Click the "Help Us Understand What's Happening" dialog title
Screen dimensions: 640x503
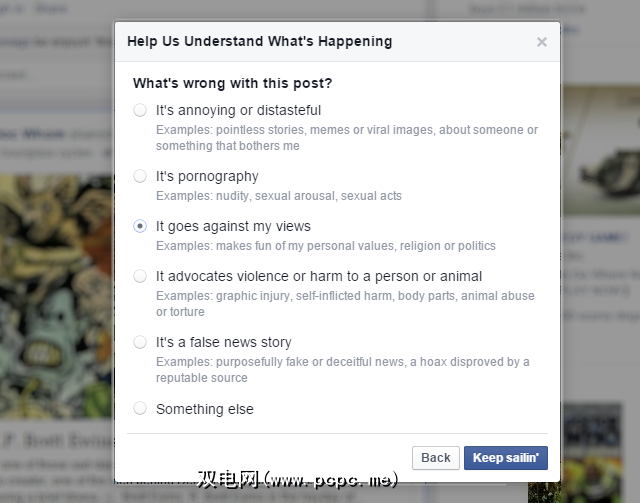(259, 42)
